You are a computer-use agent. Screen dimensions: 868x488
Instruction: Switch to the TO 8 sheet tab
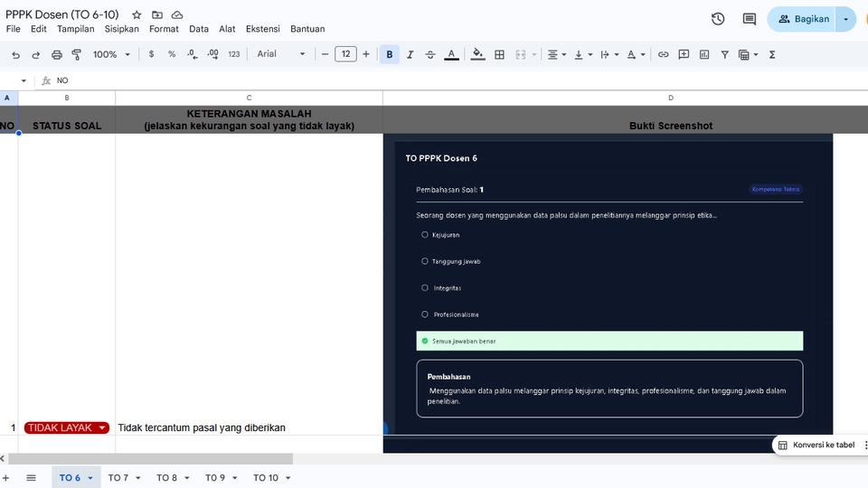(x=166, y=477)
